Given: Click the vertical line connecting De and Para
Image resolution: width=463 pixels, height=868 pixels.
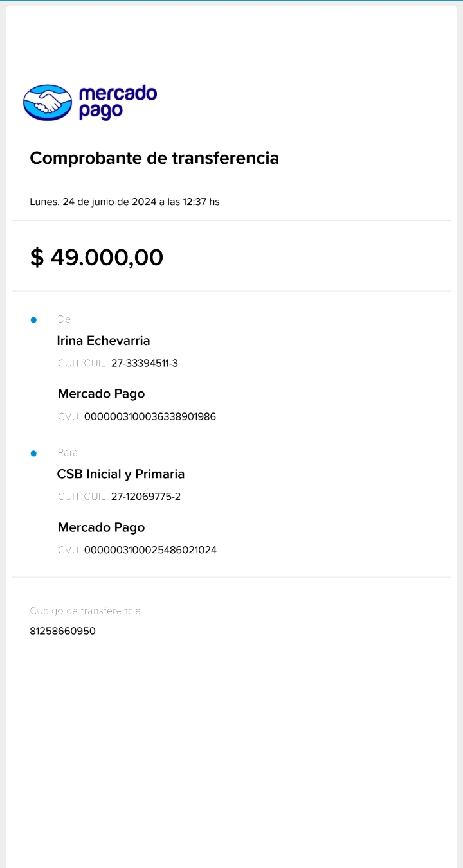Looking at the screenshot, I should point(33,385).
